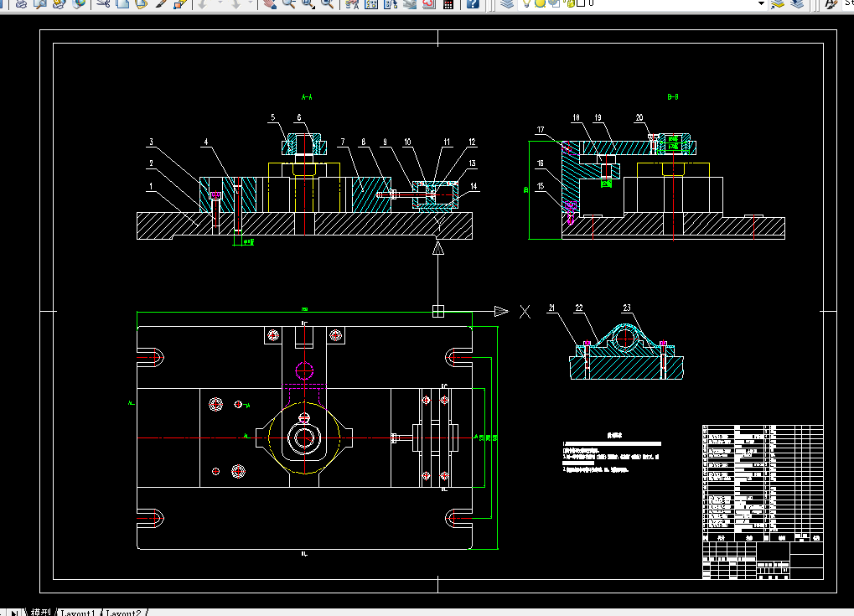
Task: Select the A-A section view label
Action: pyautogui.click(x=307, y=97)
